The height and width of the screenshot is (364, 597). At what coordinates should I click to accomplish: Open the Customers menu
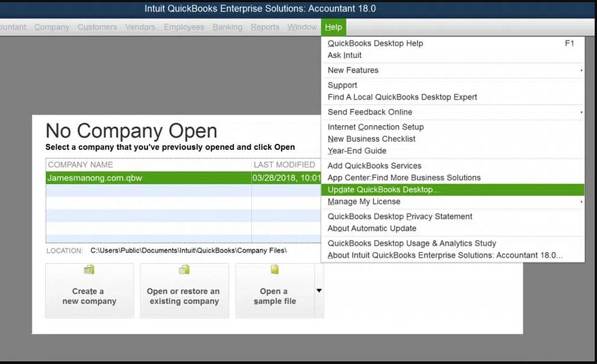pos(97,27)
